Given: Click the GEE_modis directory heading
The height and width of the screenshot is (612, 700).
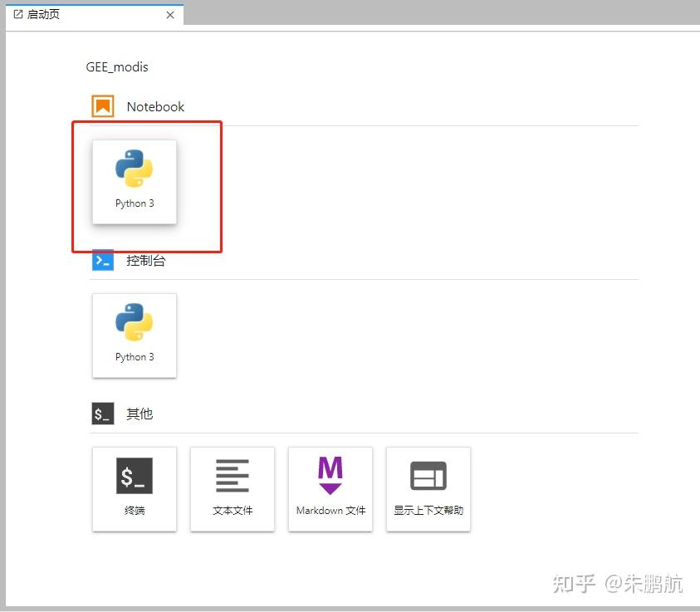Looking at the screenshot, I should tap(117, 67).
